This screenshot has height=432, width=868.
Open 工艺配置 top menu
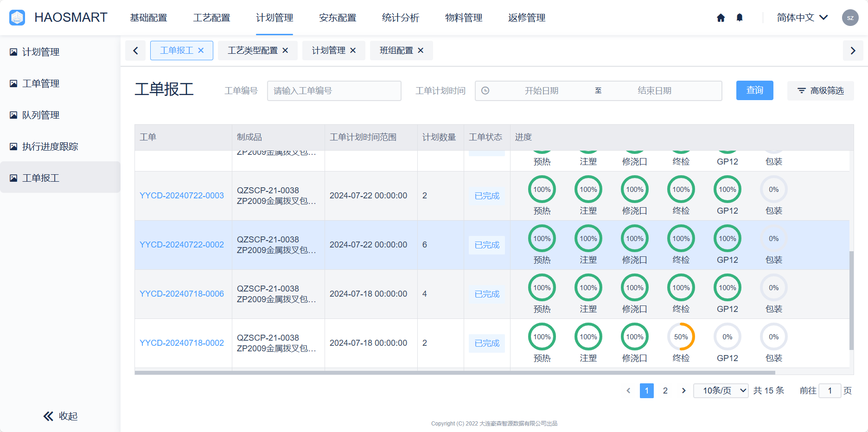coord(211,18)
